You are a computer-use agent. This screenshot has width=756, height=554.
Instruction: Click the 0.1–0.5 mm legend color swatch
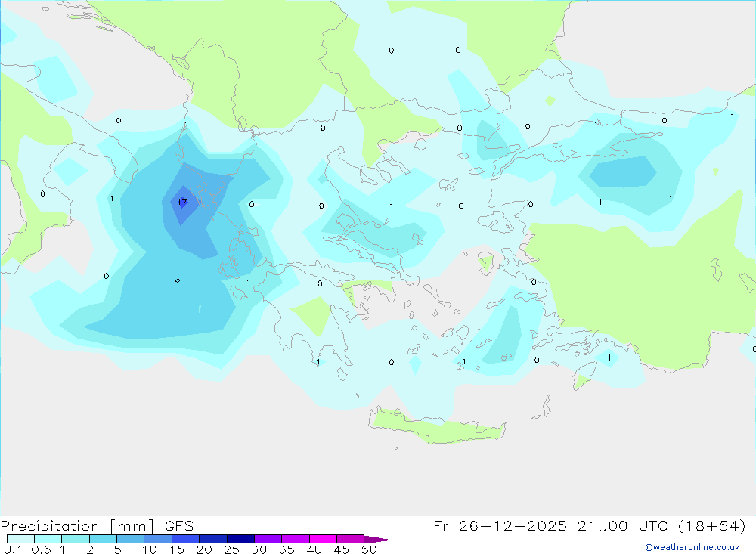pyautogui.click(x=20, y=539)
